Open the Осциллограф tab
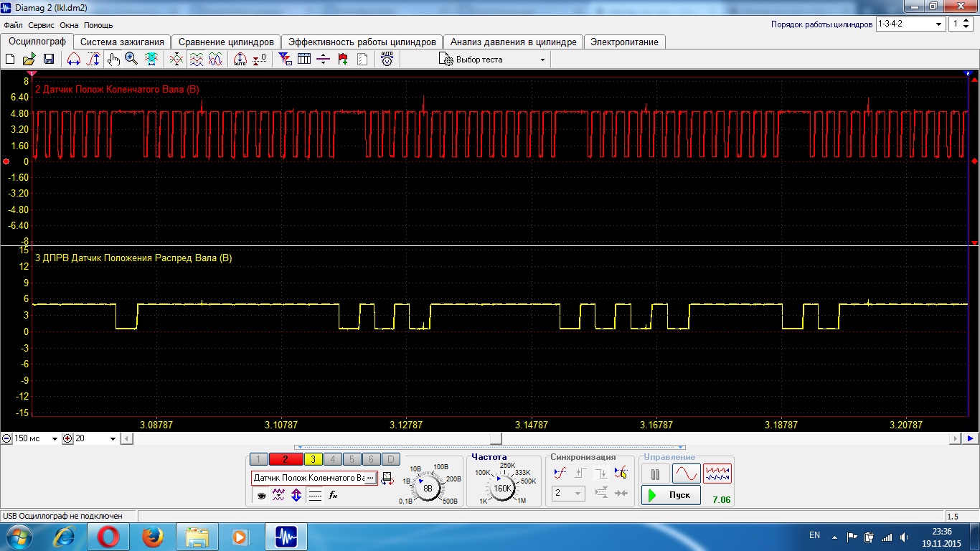The image size is (980, 551). click(37, 42)
